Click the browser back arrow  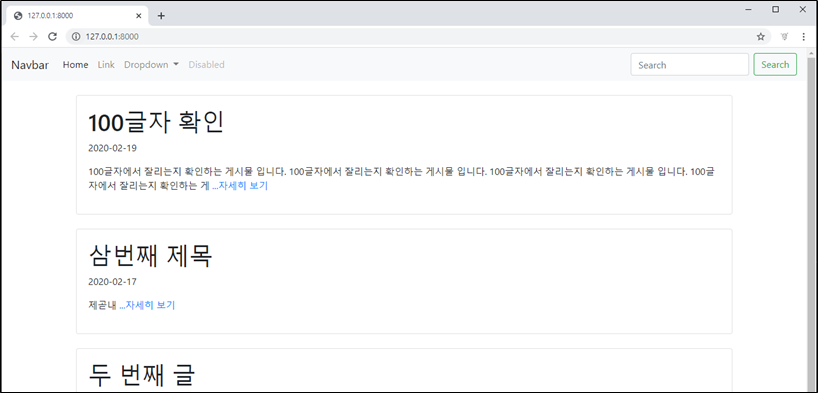pyautogui.click(x=15, y=37)
